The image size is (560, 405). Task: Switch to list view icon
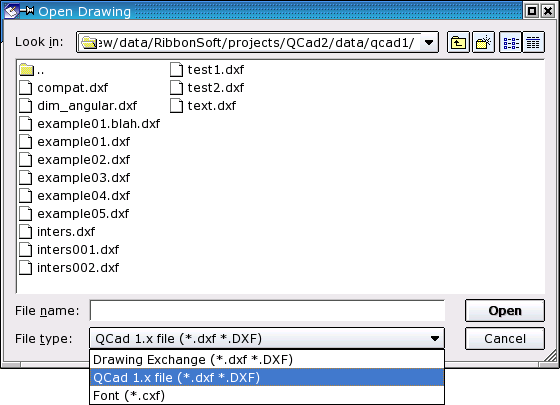511,42
